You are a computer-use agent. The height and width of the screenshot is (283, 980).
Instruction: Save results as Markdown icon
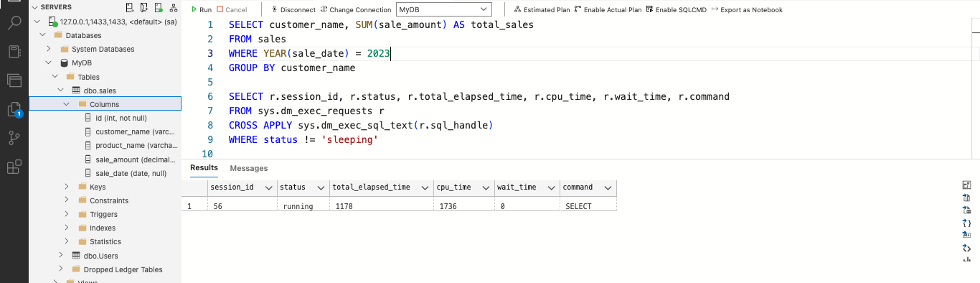pyautogui.click(x=966, y=235)
